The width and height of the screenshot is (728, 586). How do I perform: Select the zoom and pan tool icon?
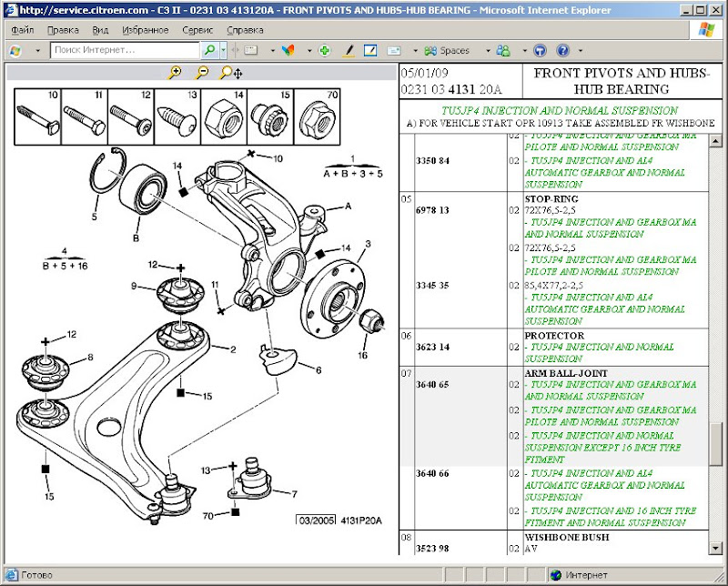tap(230, 72)
